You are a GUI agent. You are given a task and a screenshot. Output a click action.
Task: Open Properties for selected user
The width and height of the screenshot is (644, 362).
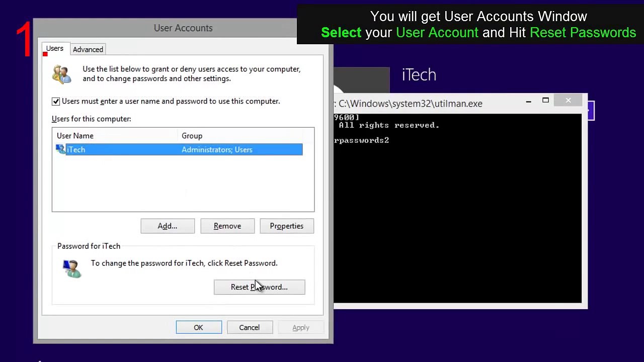tap(287, 226)
